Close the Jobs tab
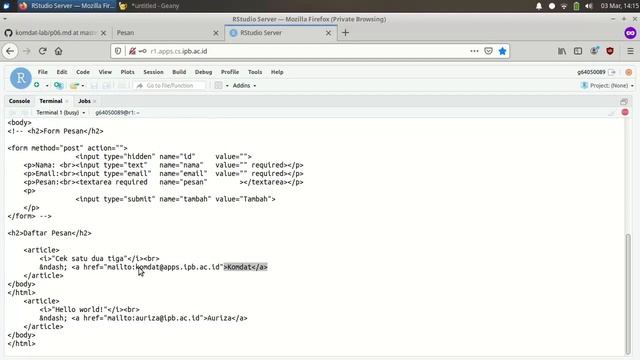The image size is (640, 360). coord(95,101)
